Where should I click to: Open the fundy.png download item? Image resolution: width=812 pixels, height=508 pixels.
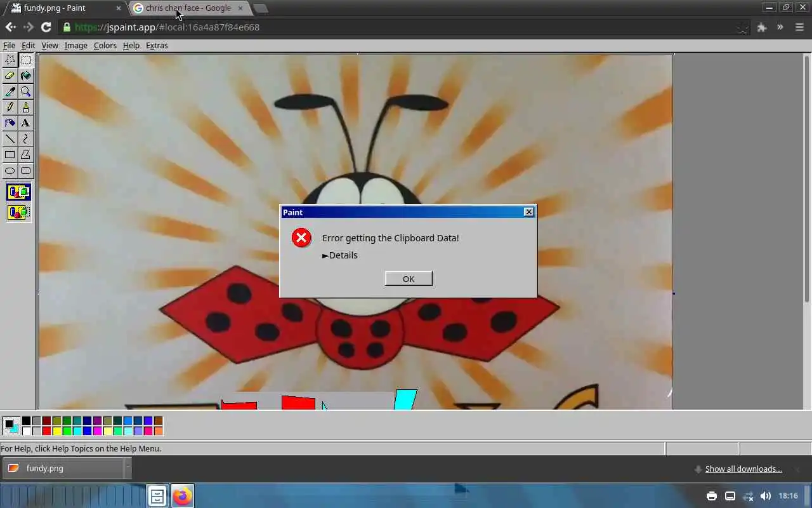point(62,469)
